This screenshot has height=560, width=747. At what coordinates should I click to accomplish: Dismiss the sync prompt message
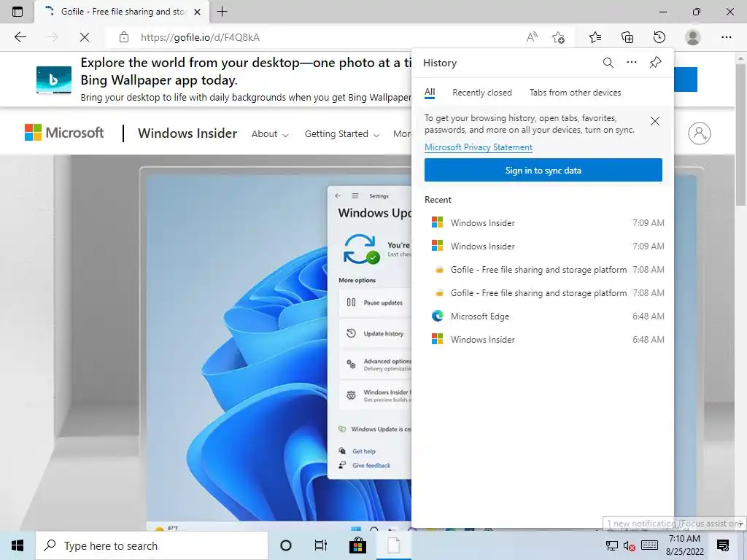coord(655,121)
